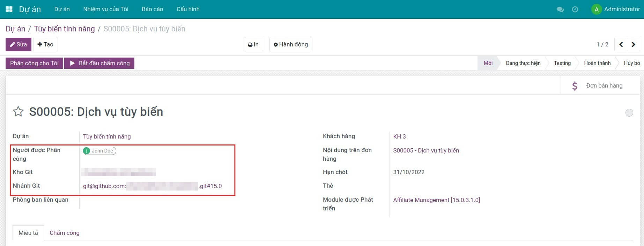Go to the previous record arrow
This screenshot has width=644, height=246.
pyautogui.click(x=621, y=44)
